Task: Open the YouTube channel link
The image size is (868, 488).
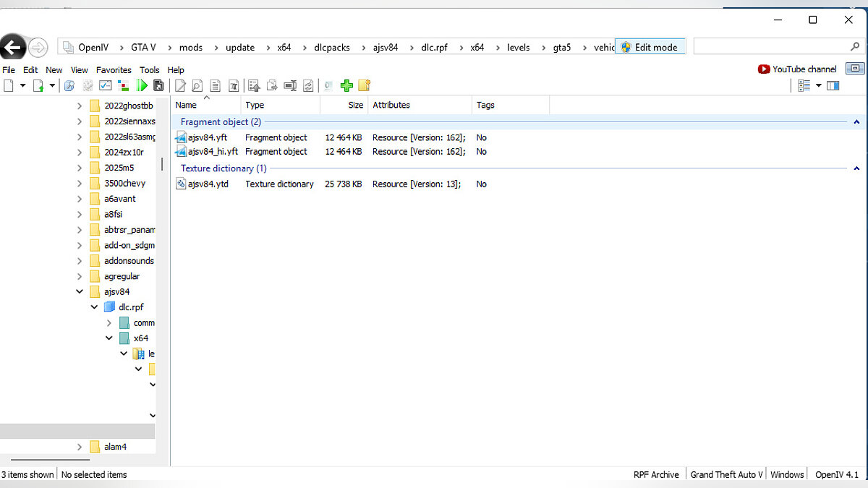Action: tap(797, 69)
